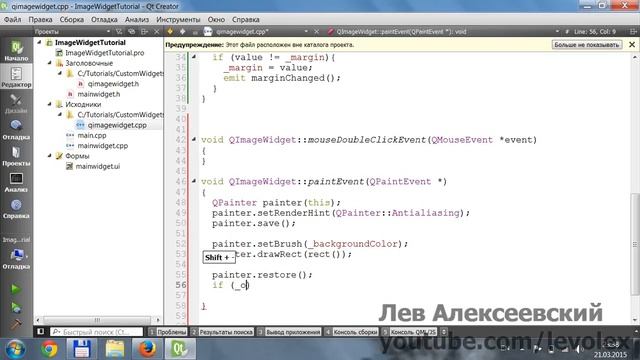Switch to Редактор mode
640x360 pixels.
[x=16, y=77]
